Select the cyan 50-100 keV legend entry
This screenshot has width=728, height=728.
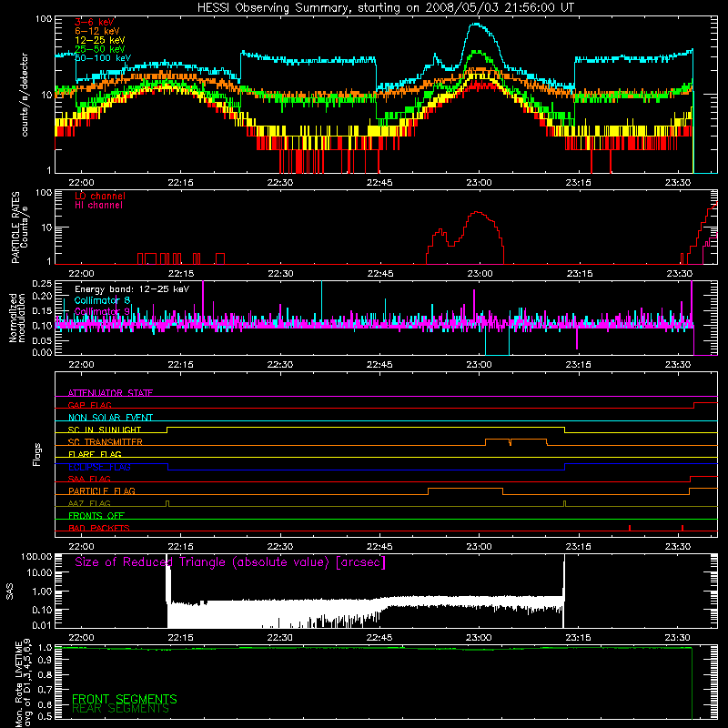pos(103,57)
